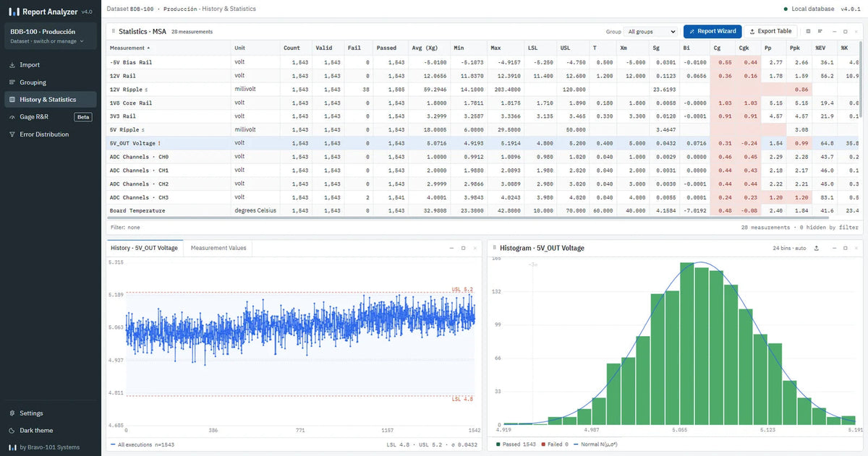
Task: Click the Export Table button
Action: click(x=771, y=32)
